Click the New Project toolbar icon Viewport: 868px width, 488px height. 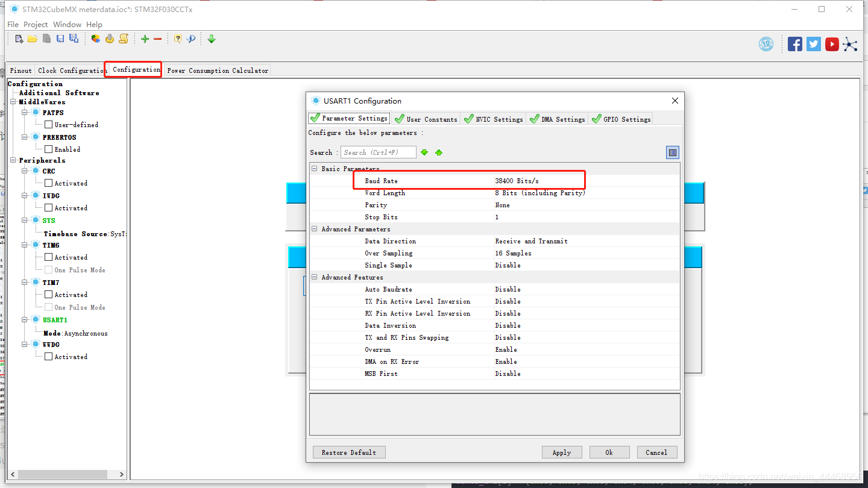[x=19, y=39]
